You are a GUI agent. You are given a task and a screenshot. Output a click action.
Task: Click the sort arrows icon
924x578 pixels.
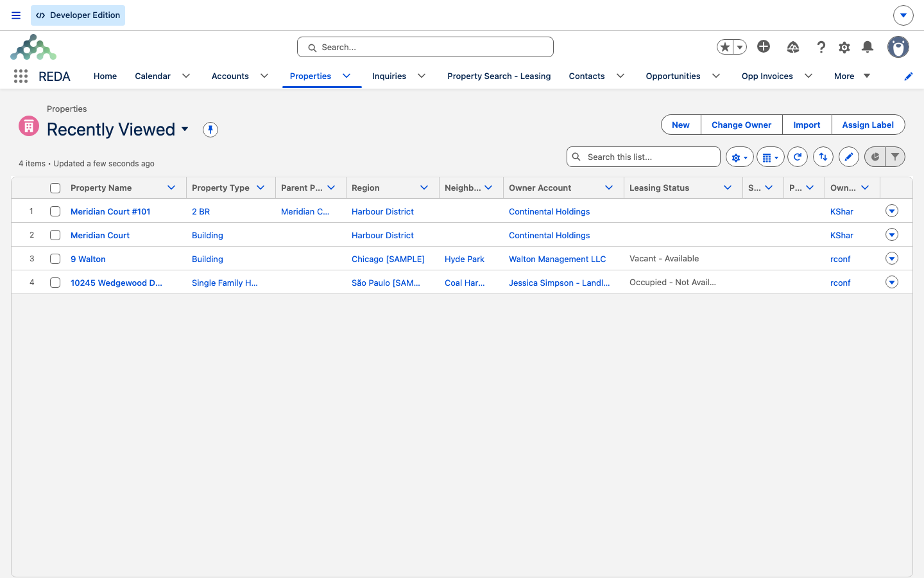coord(823,157)
